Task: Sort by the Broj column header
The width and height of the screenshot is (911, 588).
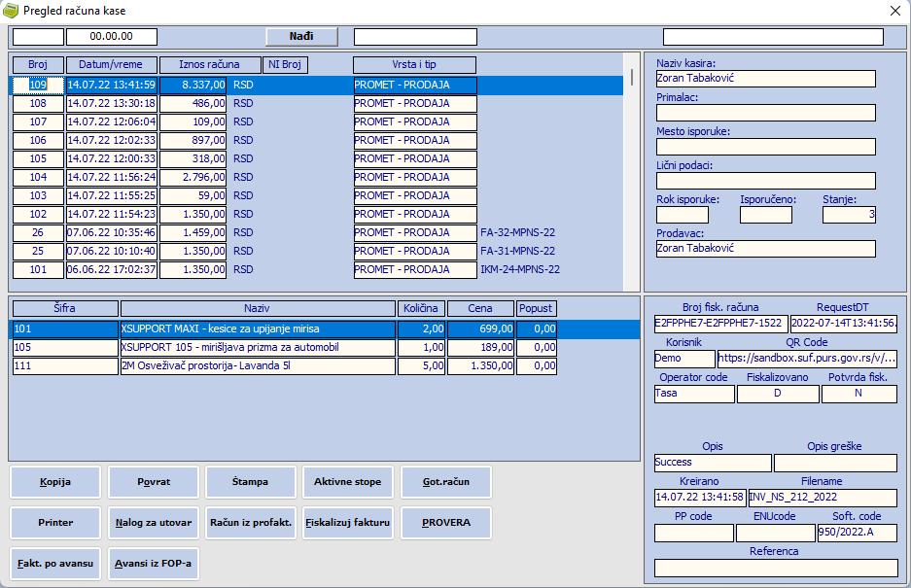Action: (38, 64)
